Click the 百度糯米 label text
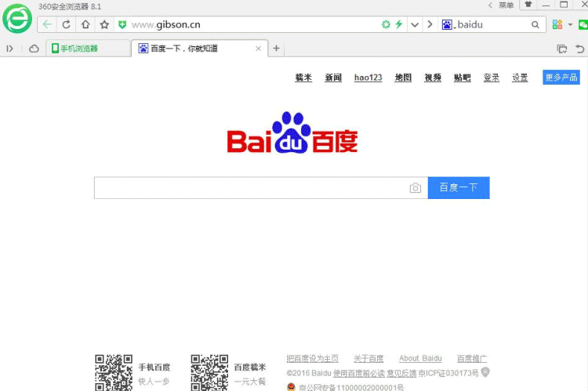The width and height of the screenshot is (588, 391). 250,367
